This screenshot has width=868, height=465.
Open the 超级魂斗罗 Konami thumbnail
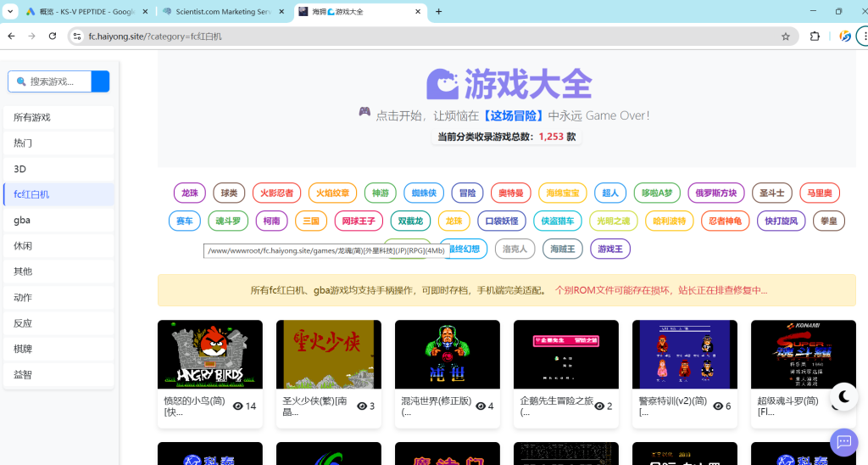tap(804, 354)
